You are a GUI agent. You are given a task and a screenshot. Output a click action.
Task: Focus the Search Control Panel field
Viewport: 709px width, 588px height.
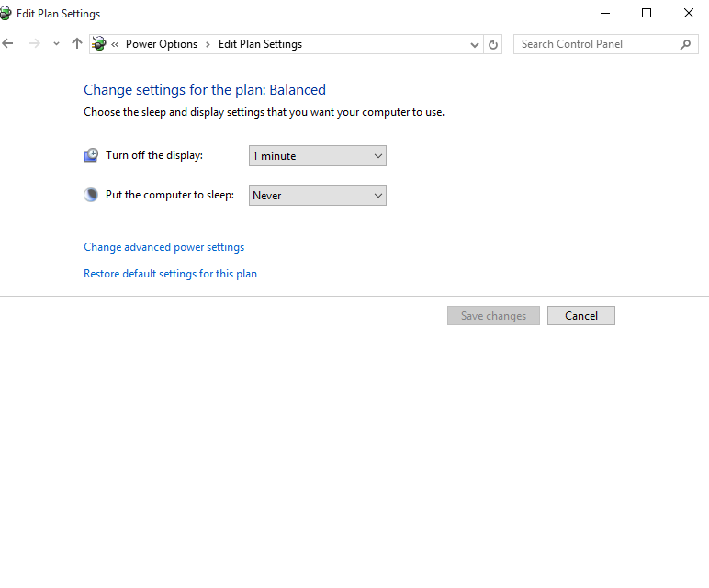[597, 44]
